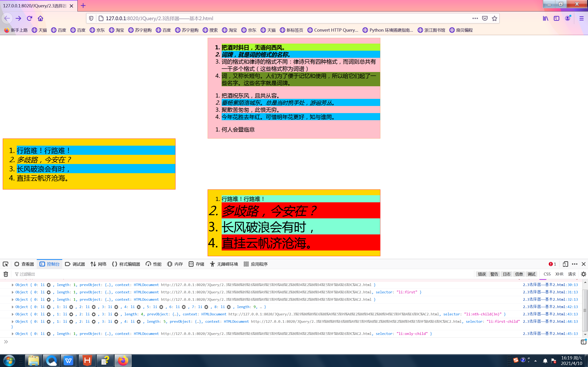The height and width of the screenshot is (367, 588).
Task: Expand the li:only-child Object log entry
Action: [13, 334]
